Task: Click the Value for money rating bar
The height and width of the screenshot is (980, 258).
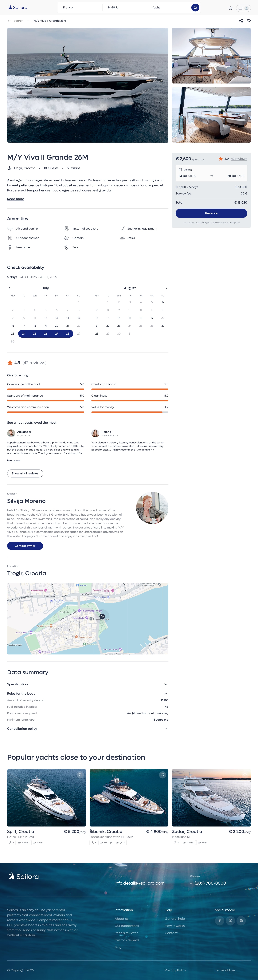Action: pos(130,412)
